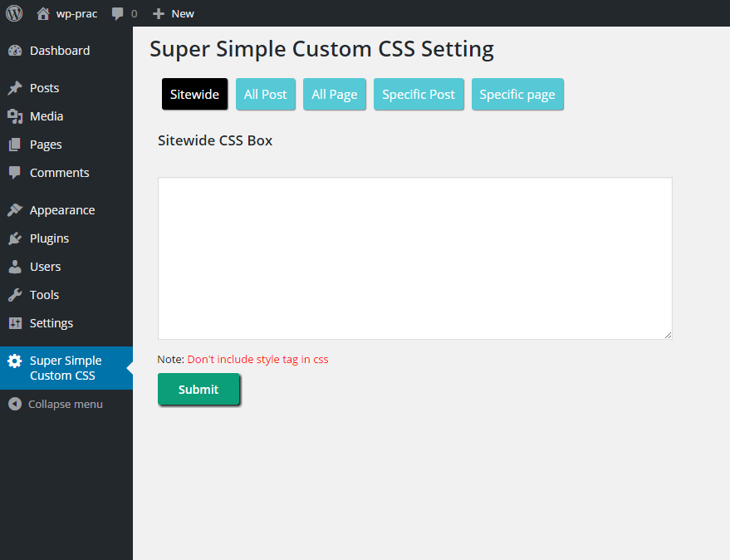The width and height of the screenshot is (730, 560).
Task: Click the wp-prac site name link
Action: [x=76, y=14]
